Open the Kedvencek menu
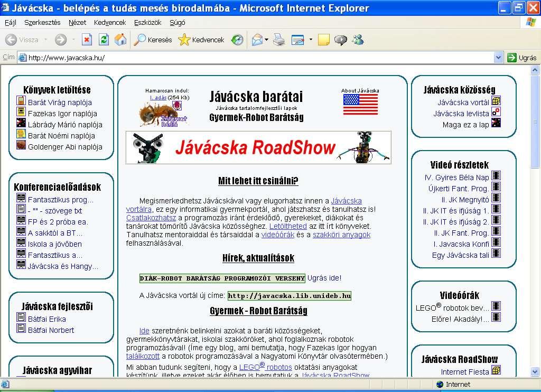 coord(110,22)
